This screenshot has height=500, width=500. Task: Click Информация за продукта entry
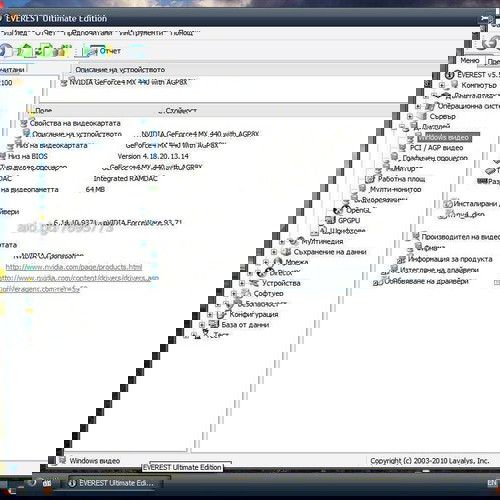450,259
